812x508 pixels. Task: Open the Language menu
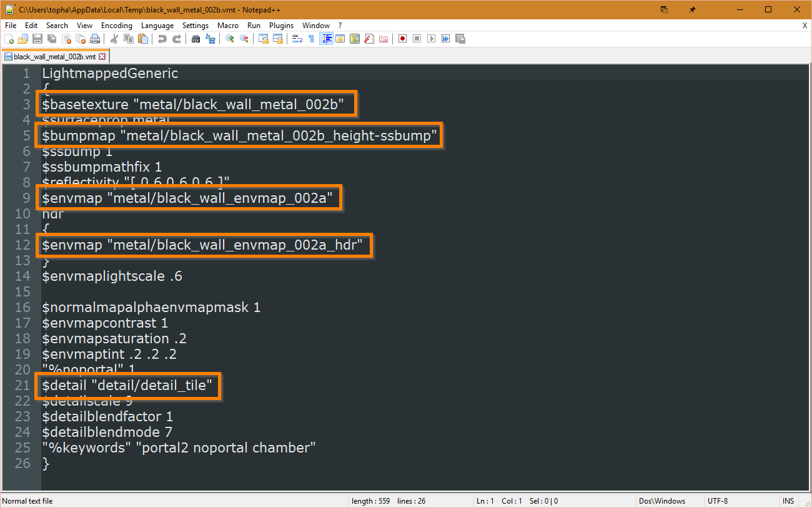(x=157, y=26)
